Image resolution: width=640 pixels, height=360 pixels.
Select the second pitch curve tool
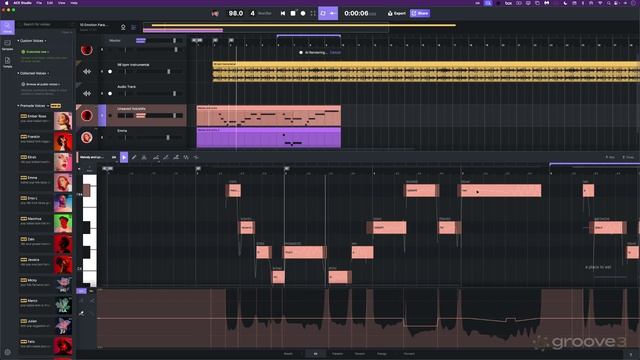pyautogui.click(x=166, y=157)
